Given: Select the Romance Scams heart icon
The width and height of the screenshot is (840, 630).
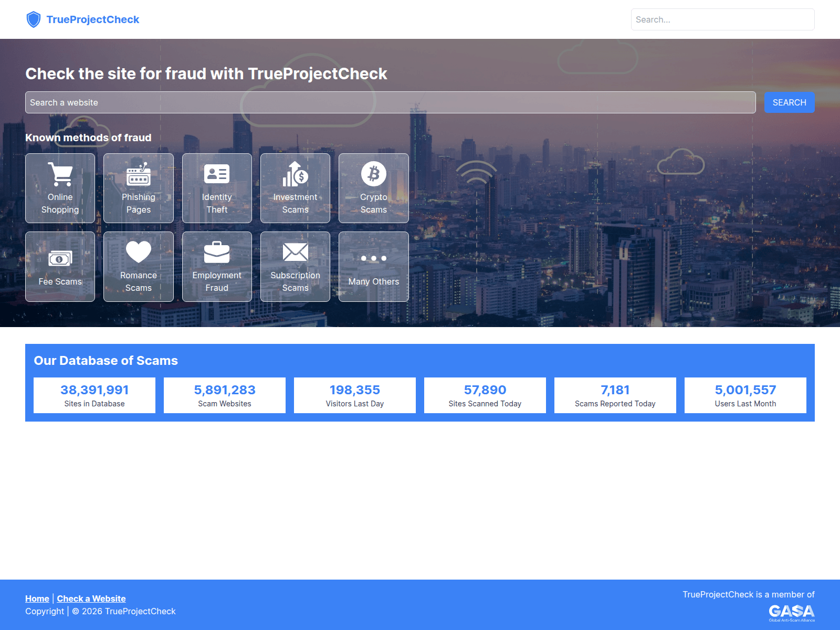Looking at the screenshot, I should (139, 252).
